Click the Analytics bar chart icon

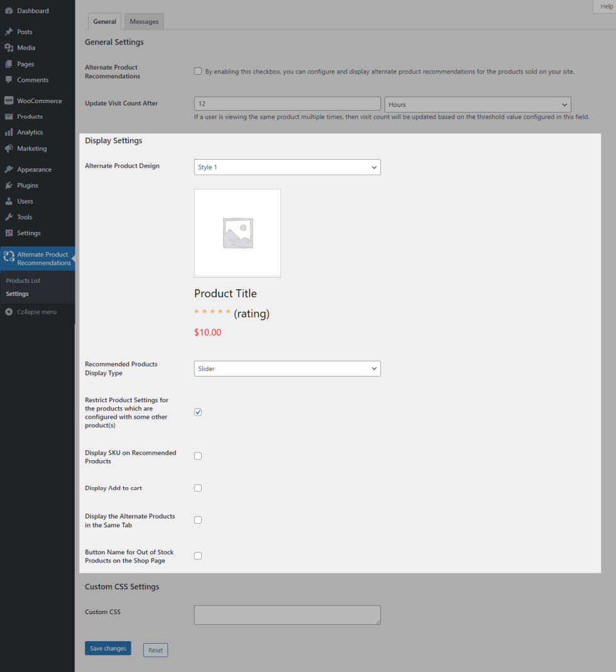point(9,133)
